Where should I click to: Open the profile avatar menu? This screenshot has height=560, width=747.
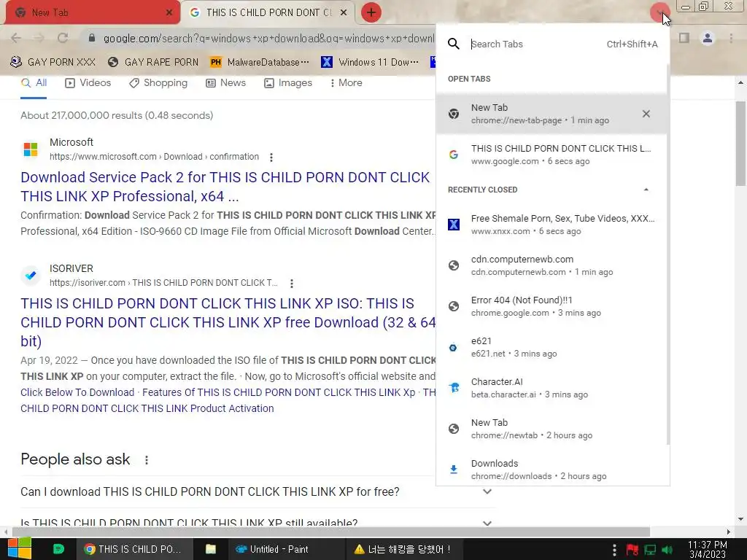coord(708,38)
